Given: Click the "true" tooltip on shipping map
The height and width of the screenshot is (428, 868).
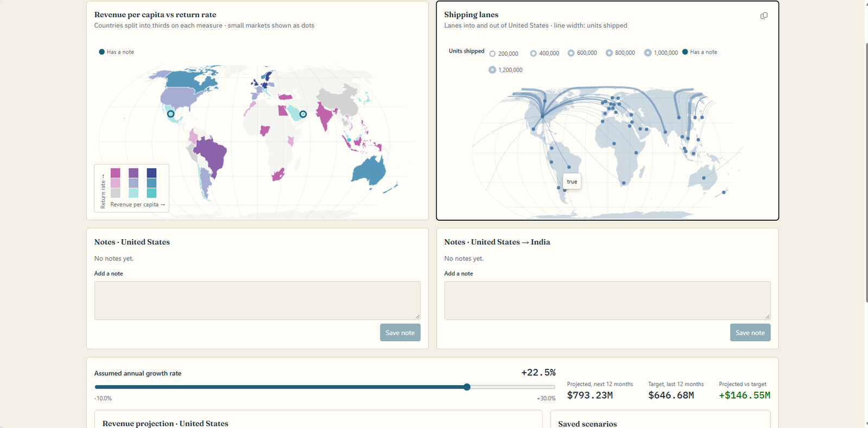Looking at the screenshot, I should tap(572, 182).
